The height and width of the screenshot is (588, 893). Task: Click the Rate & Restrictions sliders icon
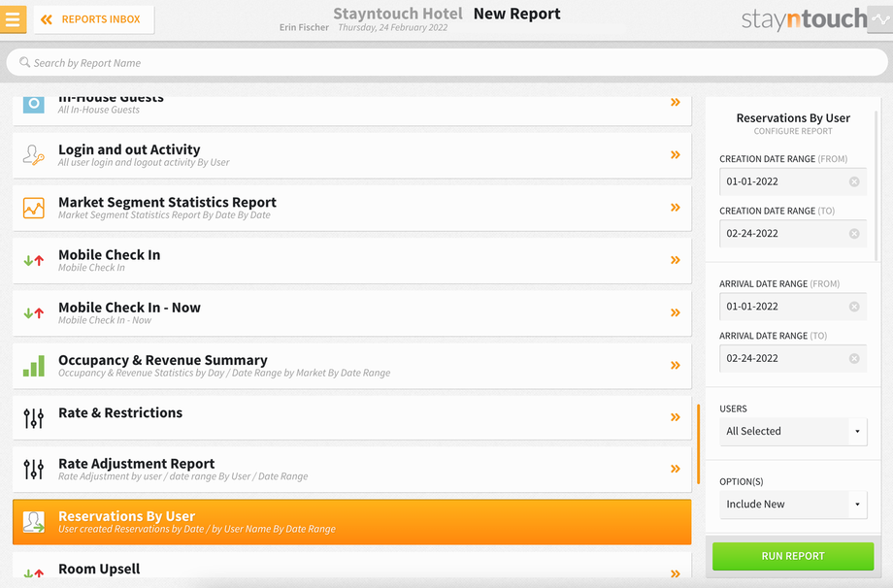pyautogui.click(x=34, y=418)
